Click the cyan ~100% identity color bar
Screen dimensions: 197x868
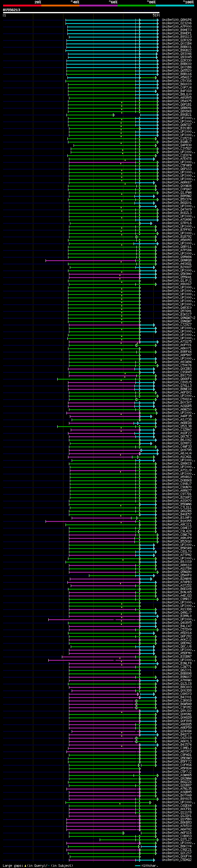pyautogui.click(x=175, y=6)
